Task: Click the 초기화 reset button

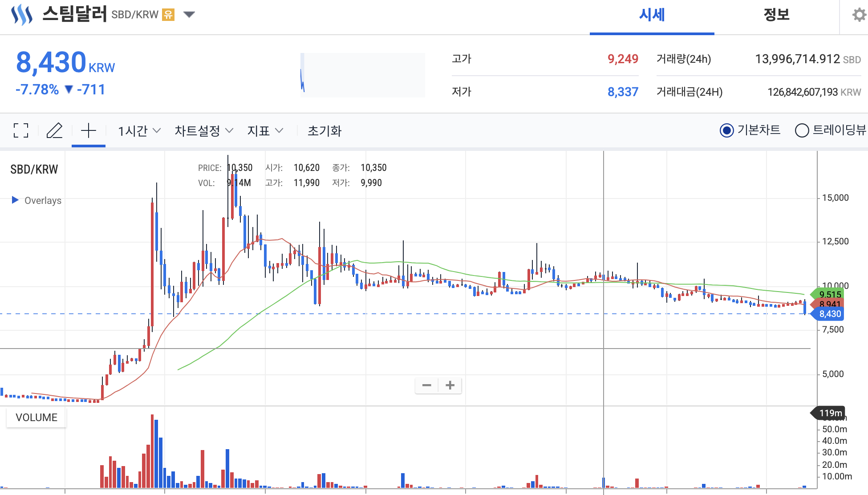Action: tap(324, 130)
